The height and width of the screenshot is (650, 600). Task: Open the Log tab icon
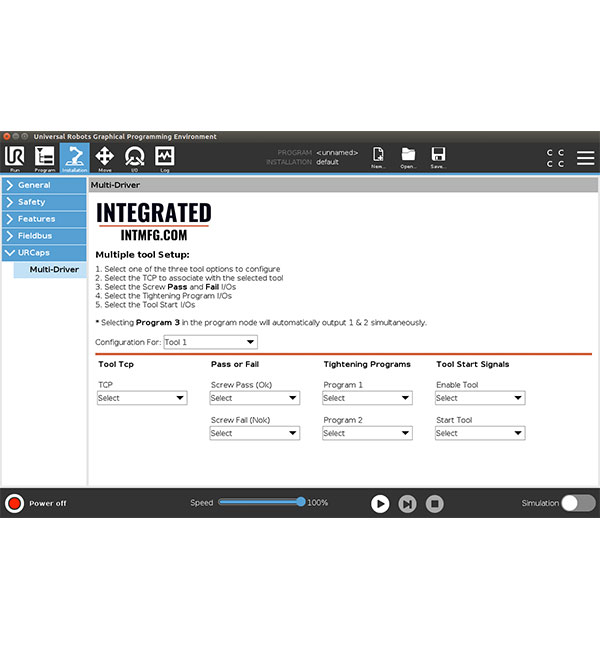tap(165, 158)
